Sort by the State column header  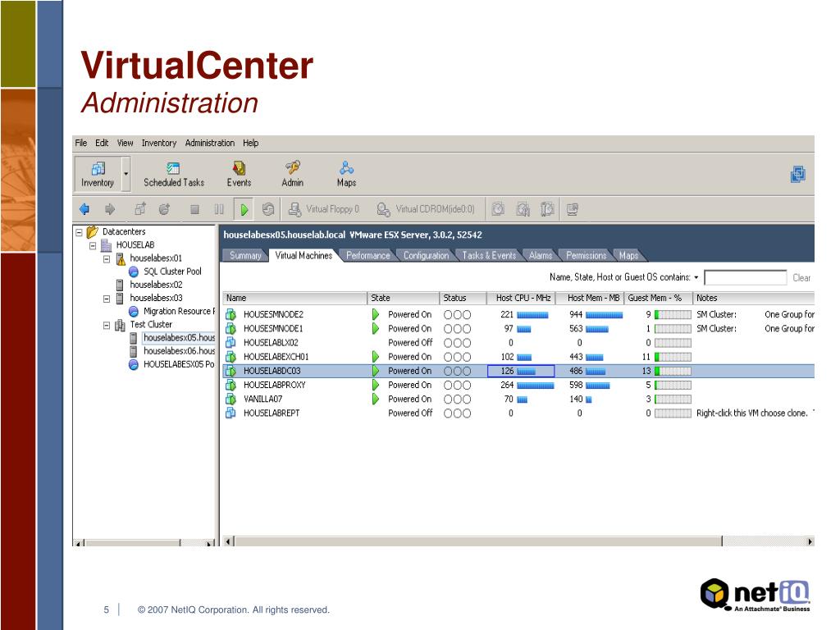404,298
